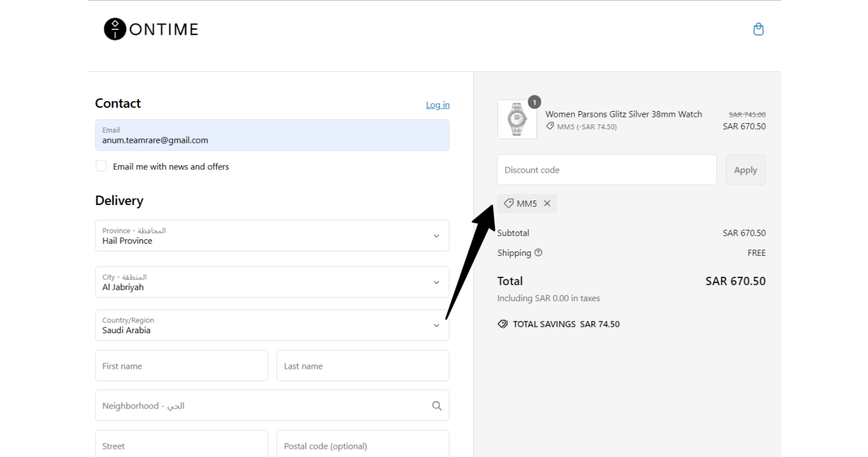Open the City dropdown
Viewport: 868px width, 457px height.
272,282
